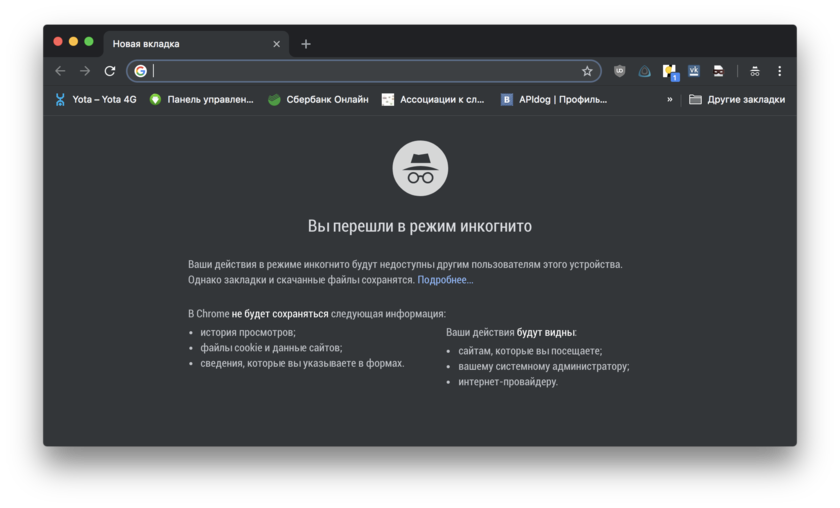Image resolution: width=840 pixels, height=508 pixels.
Task: Open the Chrome three-dot menu
Action: (780, 71)
